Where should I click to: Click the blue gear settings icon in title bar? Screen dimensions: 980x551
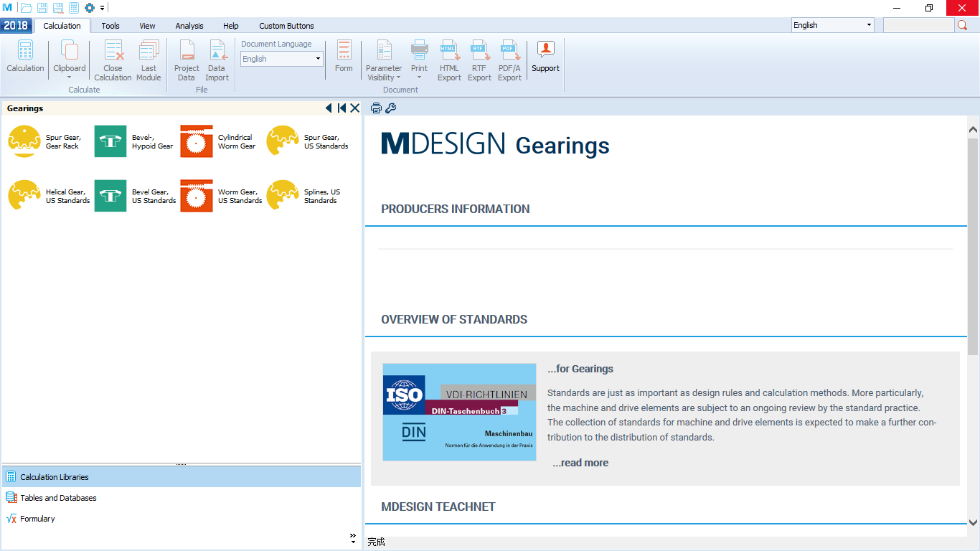coord(90,8)
